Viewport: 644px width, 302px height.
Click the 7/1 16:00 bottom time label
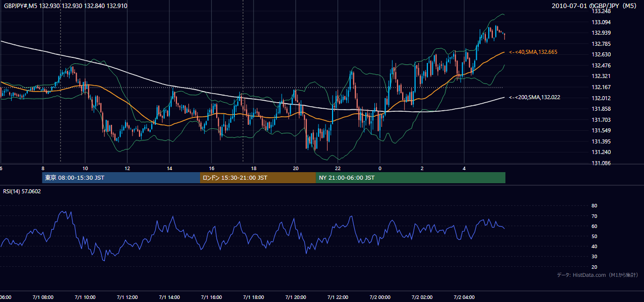click(212, 297)
